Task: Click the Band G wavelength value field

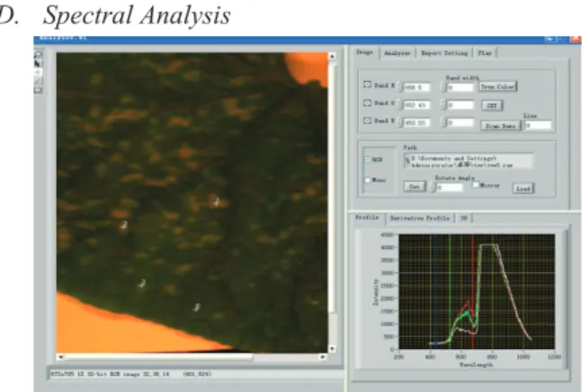Action: 416,105
